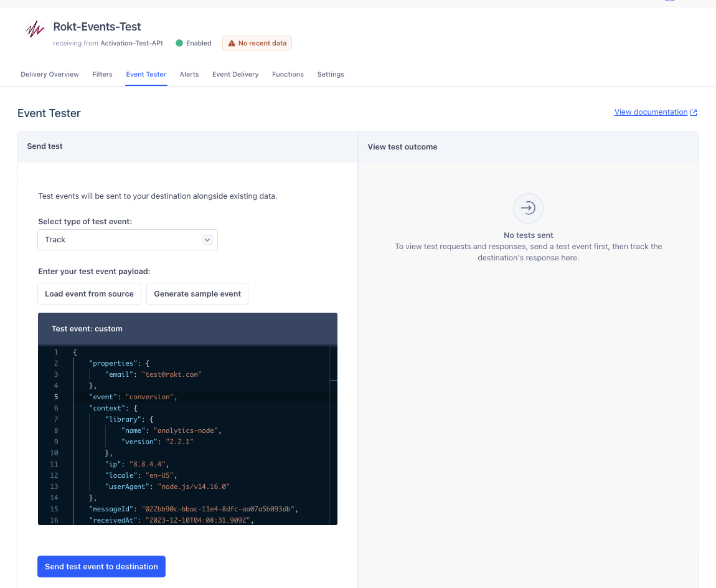The width and height of the screenshot is (716, 588).
Task: Switch to the Delivery Overview tab
Action: (x=50, y=75)
